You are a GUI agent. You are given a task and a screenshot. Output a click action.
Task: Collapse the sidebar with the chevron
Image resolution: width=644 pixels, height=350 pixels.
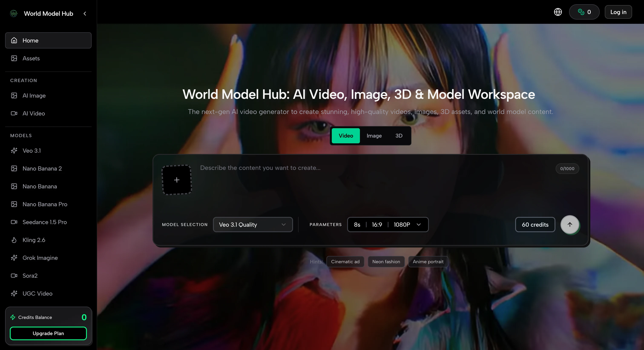point(85,13)
